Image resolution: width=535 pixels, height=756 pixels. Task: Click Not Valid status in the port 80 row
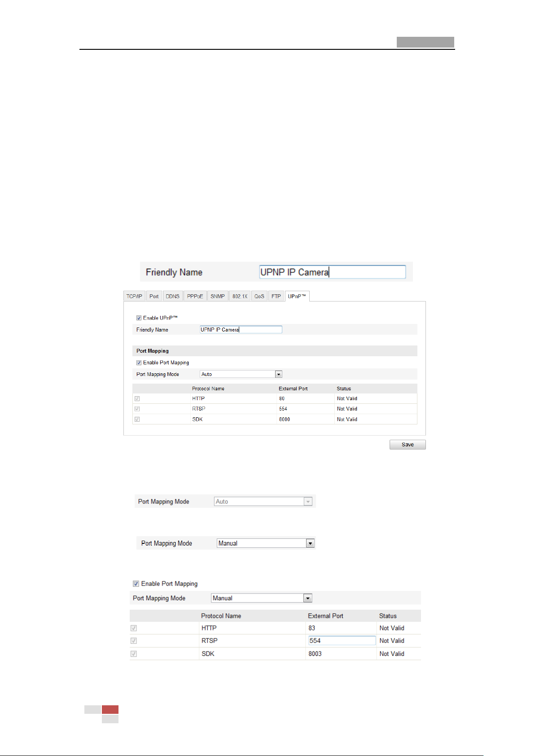click(x=347, y=398)
